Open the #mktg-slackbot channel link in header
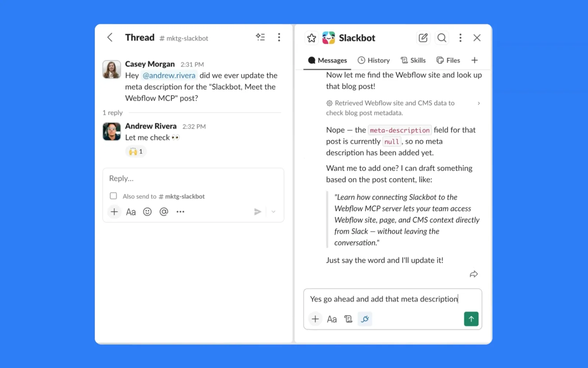 [x=184, y=38]
